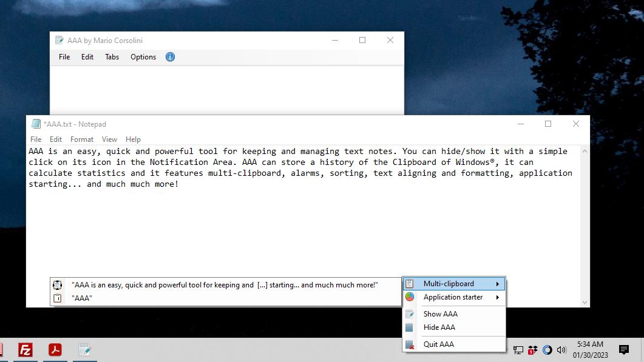The width and height of the screenshot is (644, 362).
Task: Expand the Application starter submenu arrow
Action: click(497, 297)
